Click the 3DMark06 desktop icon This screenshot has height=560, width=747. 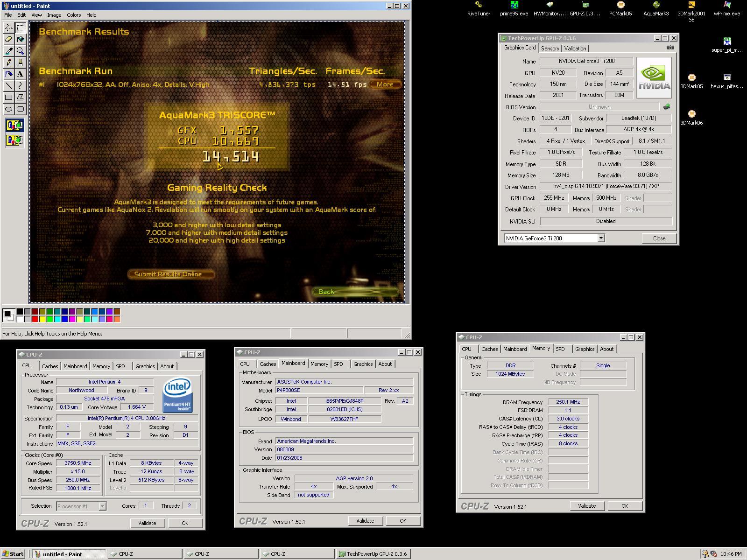pyautogui.click(x=691, y=118)
